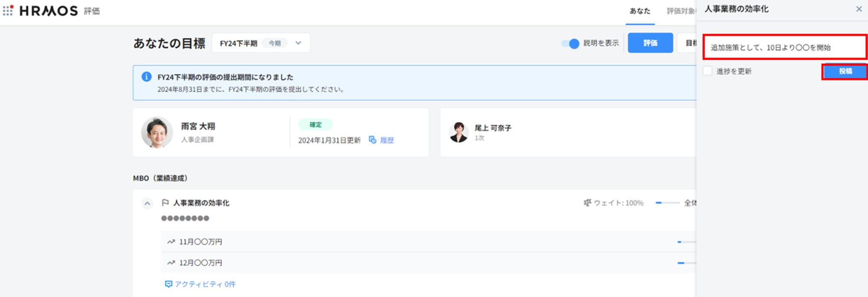Check the 進捗を更新 checkbox
The height and width of the screenshot is (297, 868).
(x=707, y=71)
